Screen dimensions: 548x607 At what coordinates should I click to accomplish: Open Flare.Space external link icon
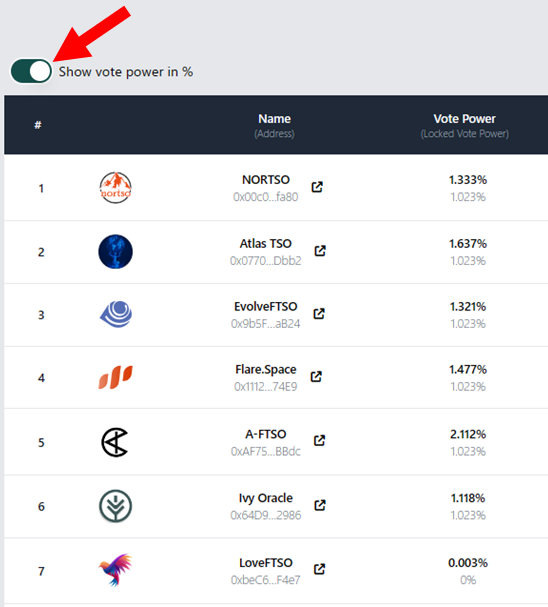click(316, 376)
